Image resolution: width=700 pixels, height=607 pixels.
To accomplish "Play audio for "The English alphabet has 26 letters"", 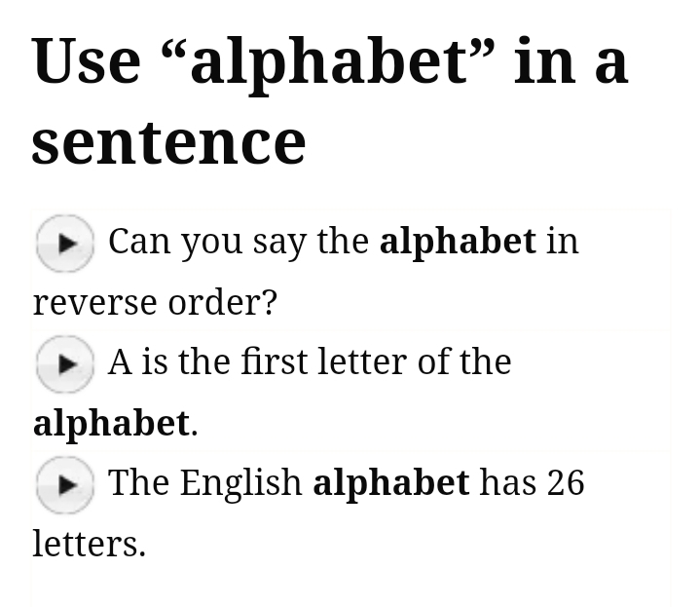I will point(64,484).
